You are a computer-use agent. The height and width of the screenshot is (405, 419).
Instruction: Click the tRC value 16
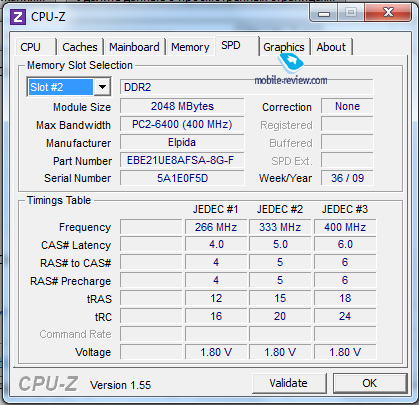216,316
